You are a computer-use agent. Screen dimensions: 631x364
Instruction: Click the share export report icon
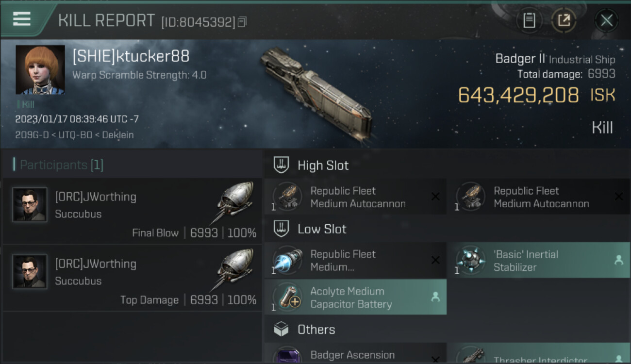click(x=564, y=20)
